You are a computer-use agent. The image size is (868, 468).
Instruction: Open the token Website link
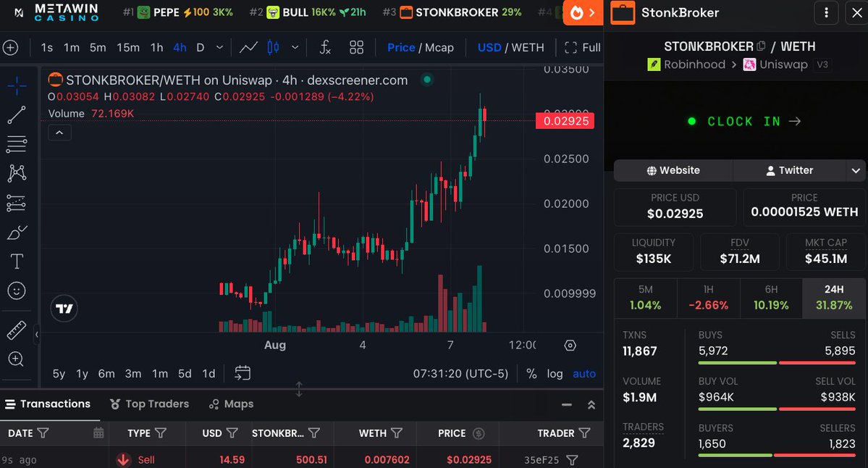673,170
